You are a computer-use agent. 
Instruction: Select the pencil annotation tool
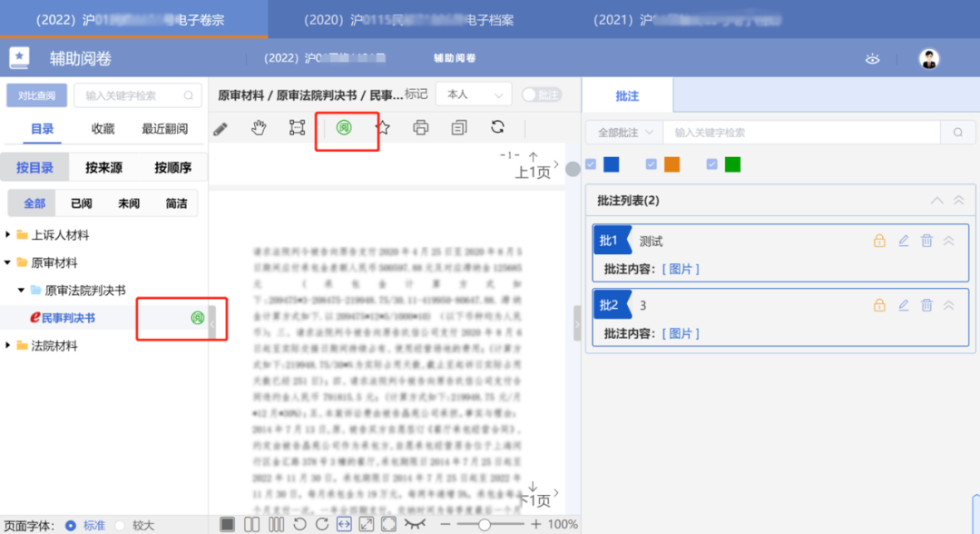tap(220, 128)
